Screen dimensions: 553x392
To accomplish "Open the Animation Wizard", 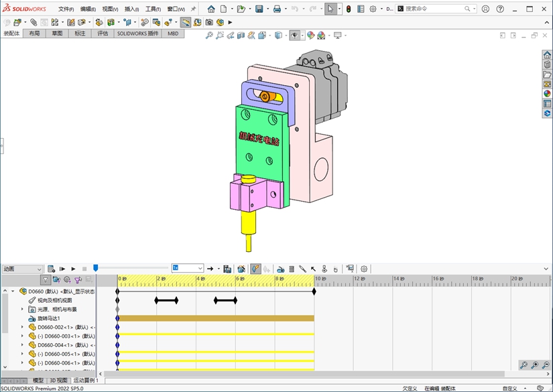I will coord(241,269).
